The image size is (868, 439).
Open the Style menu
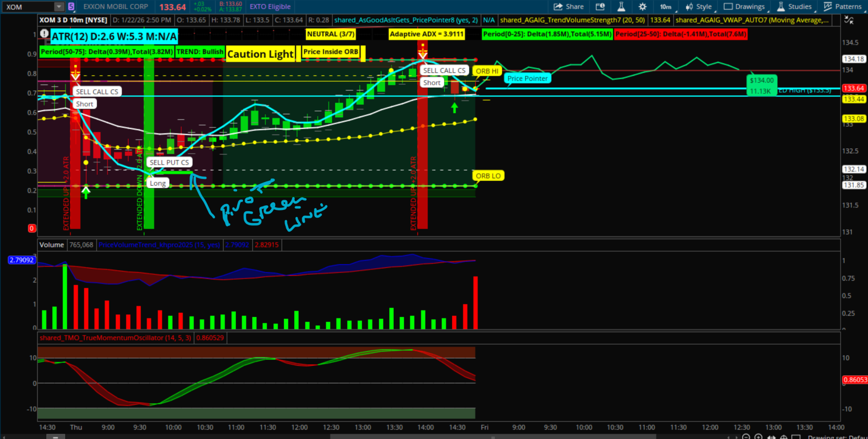click(x=699, y=6)
